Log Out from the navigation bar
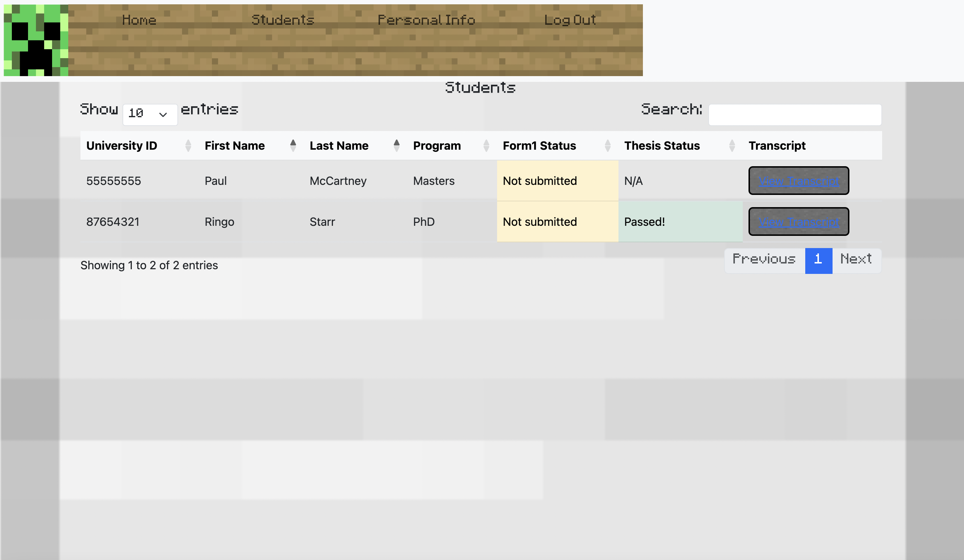Image resolution: width=964 pixels, height=560 pixels. (570, 20)
